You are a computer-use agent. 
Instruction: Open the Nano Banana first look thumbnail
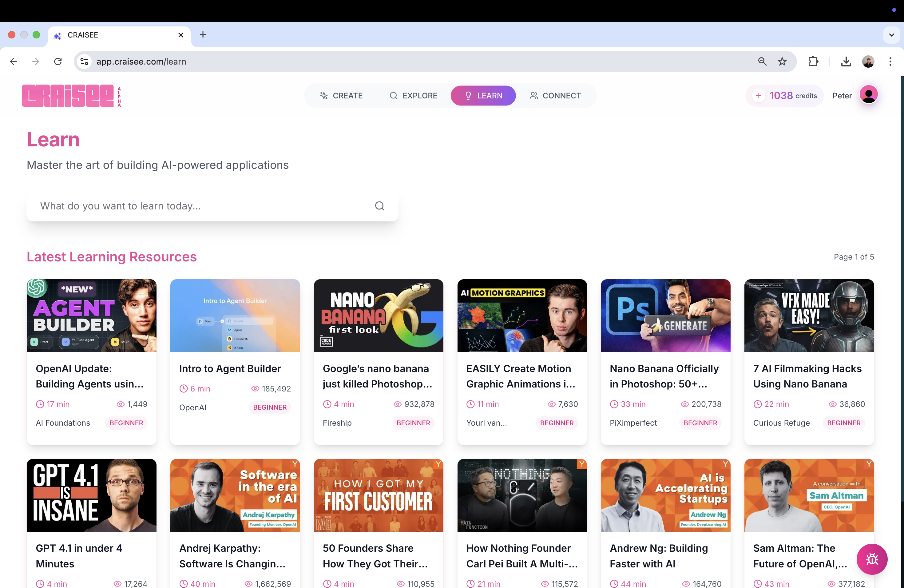[378, 315]
